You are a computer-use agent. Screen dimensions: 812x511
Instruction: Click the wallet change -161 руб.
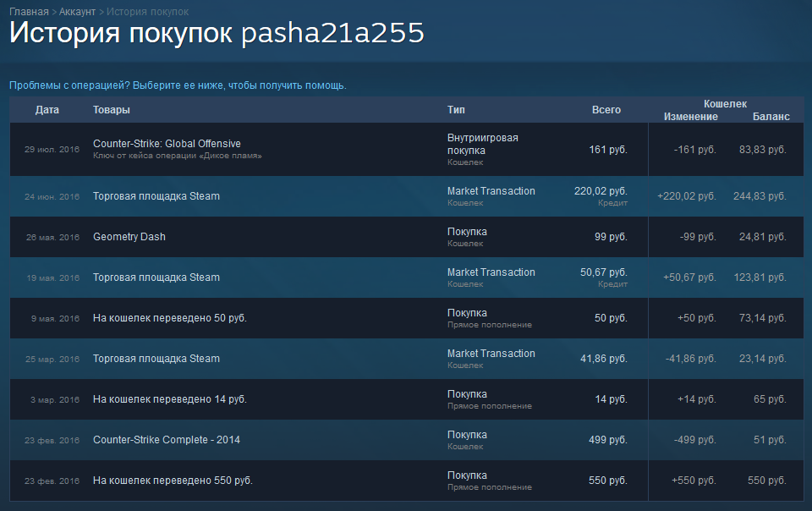tap(695, 150)
